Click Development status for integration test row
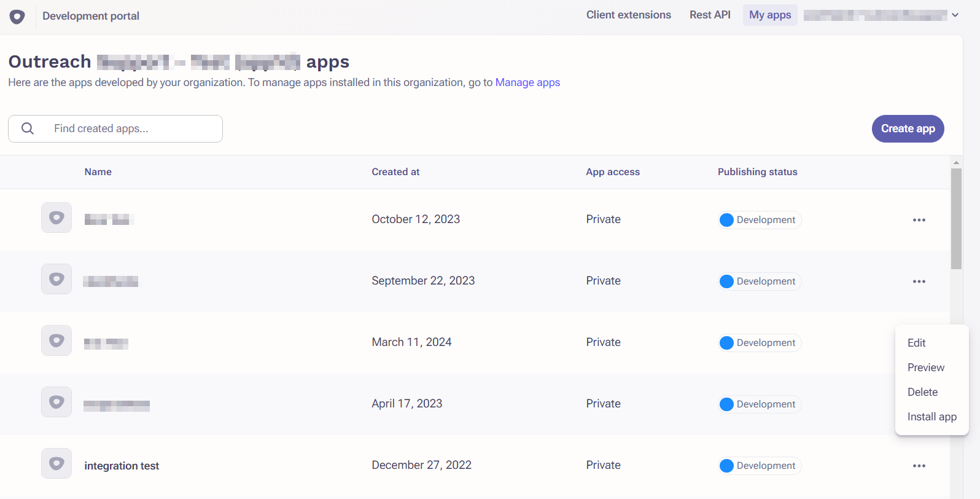This screenshot has width=980, height=499. [760, 466]
